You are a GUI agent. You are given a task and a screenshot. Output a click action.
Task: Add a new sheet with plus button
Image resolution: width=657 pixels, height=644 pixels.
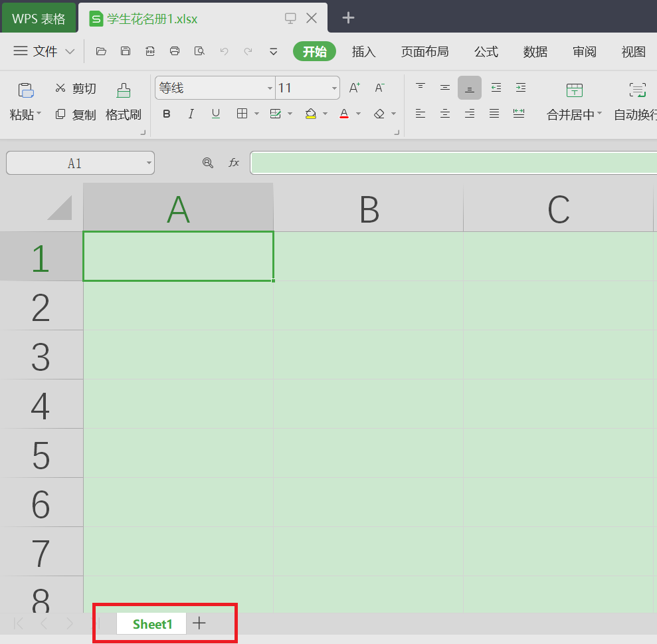[199, 623]
